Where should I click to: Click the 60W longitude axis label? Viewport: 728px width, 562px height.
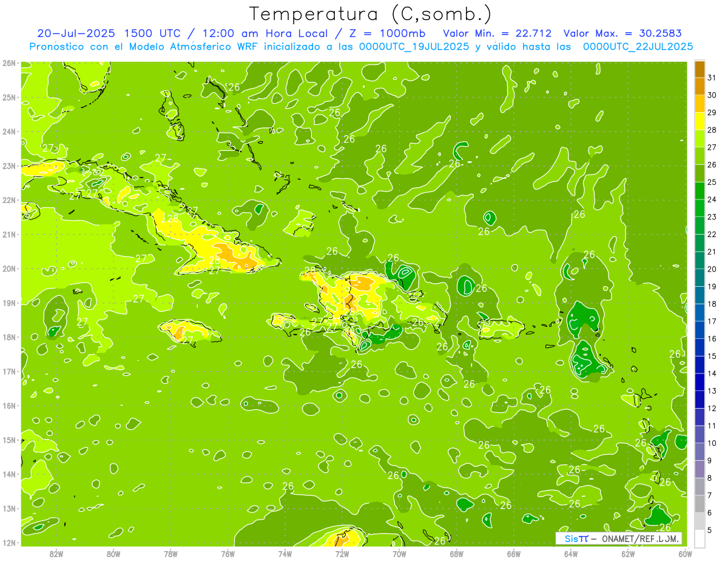point(686,554)
